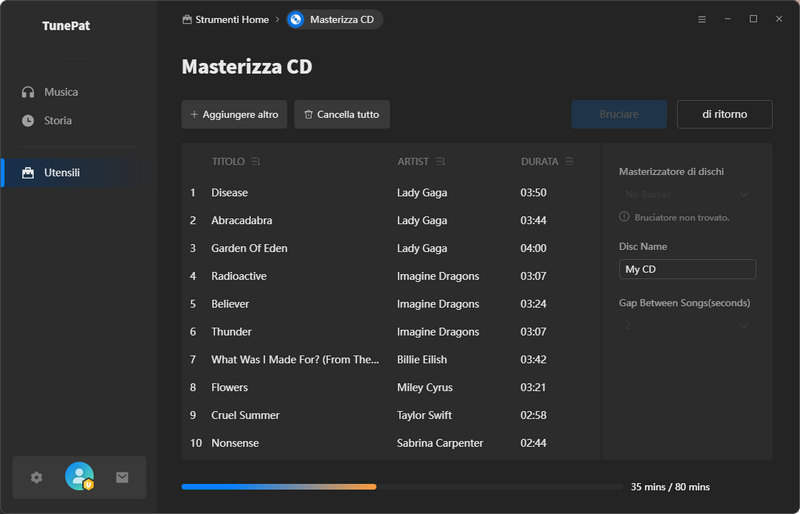Open the Gap Between Songs dropdown
This screenshot has width=800, height=514.
[x=687, y=325]
